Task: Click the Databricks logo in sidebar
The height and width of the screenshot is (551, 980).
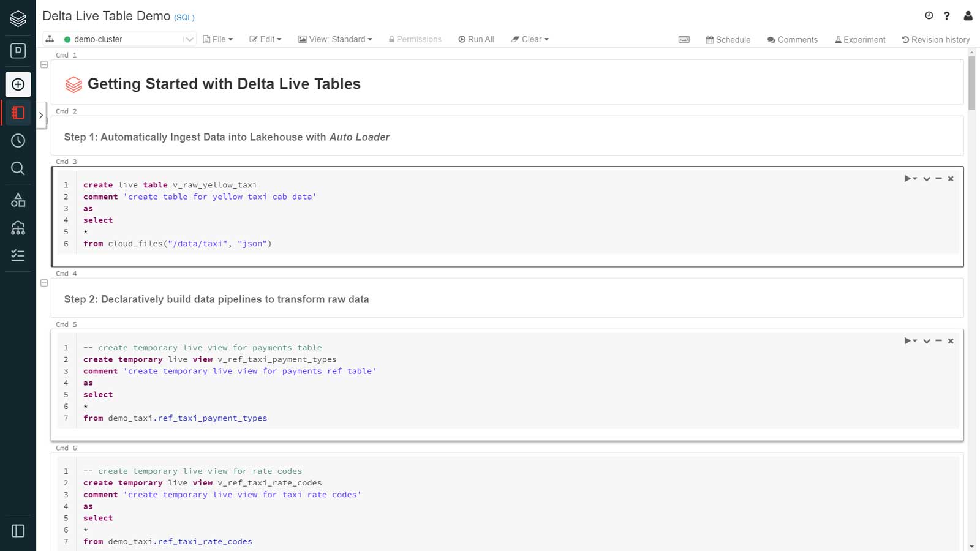Action: point(18,19)
